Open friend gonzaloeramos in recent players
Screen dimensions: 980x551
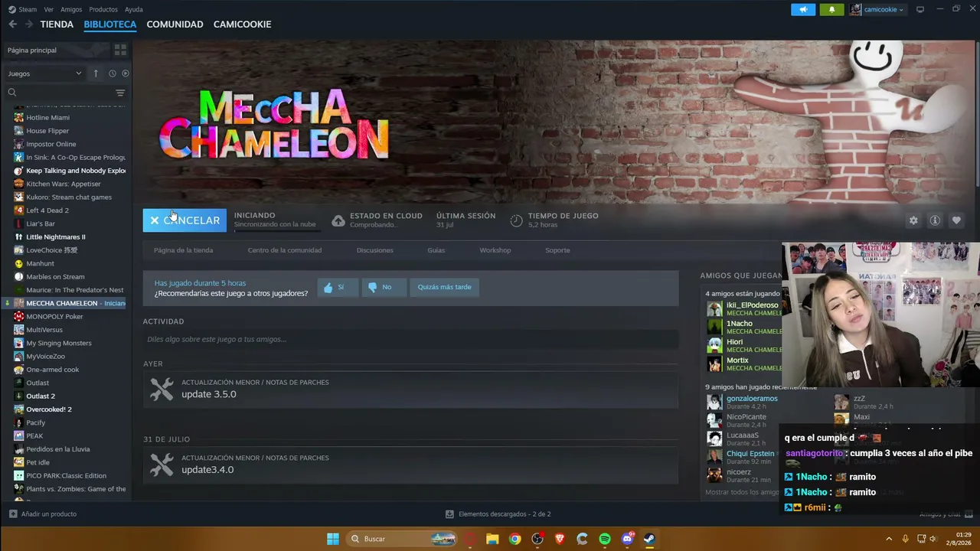click(752, 399)
